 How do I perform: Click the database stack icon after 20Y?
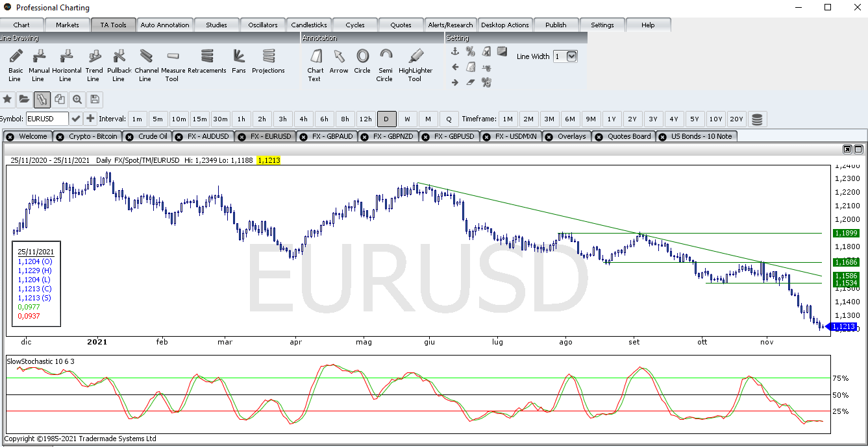(757, 119)
